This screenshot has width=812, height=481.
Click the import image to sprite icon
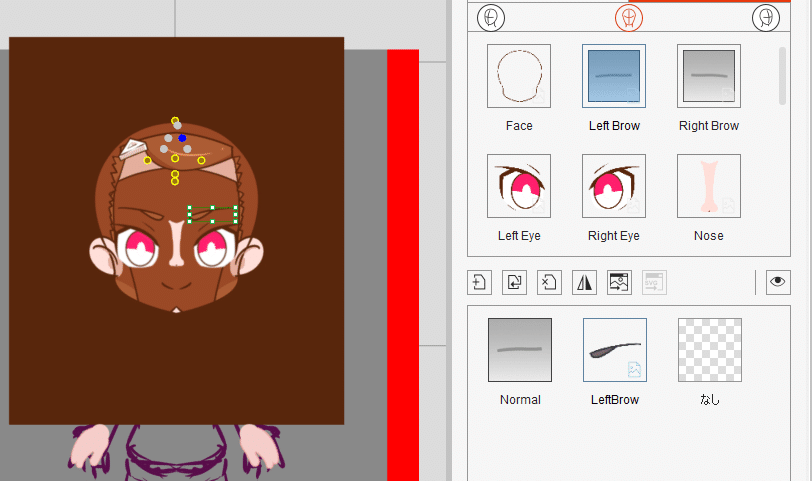[x=619, y=283]
